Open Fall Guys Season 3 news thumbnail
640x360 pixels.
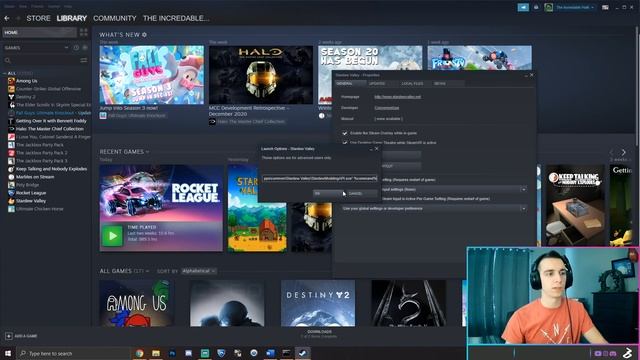tap(151, 75)
